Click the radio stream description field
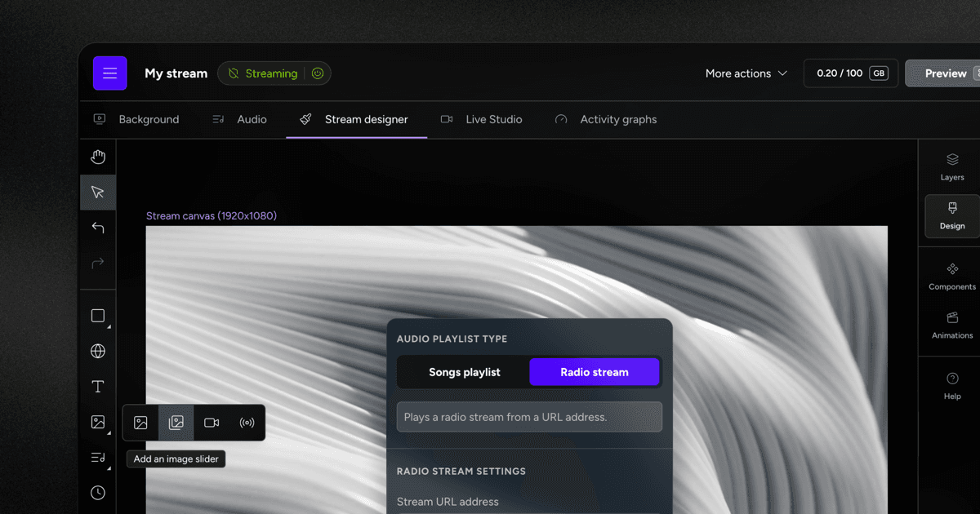The image size is (980, 514). pyautogui.click(x=529, y=417)
